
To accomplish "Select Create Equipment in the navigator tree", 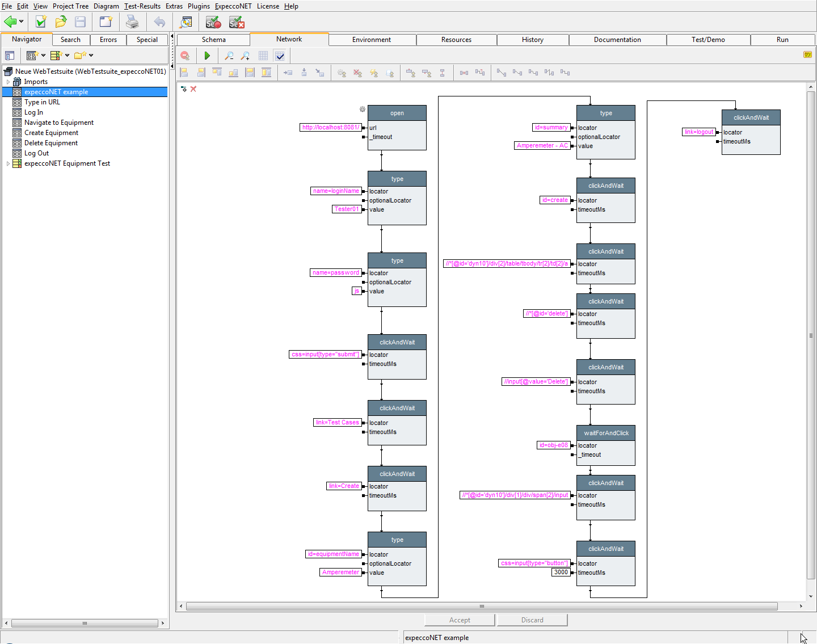I will tap(51, 133).
